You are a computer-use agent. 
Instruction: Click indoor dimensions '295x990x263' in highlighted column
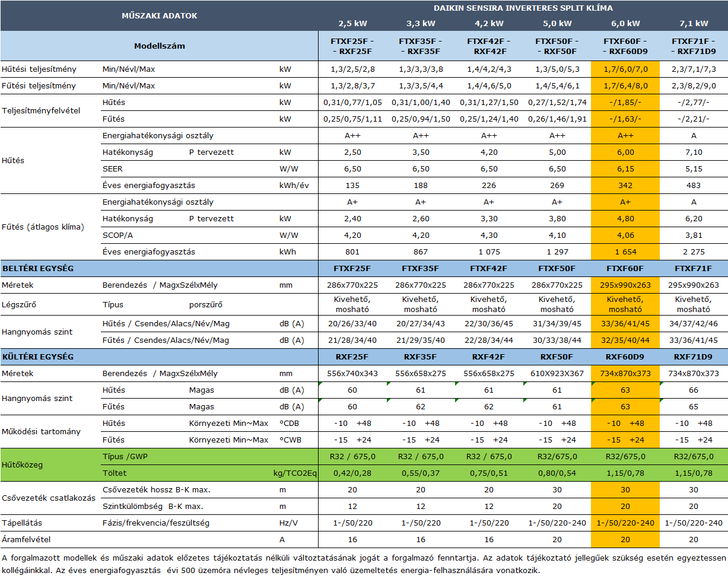point(625,285)
